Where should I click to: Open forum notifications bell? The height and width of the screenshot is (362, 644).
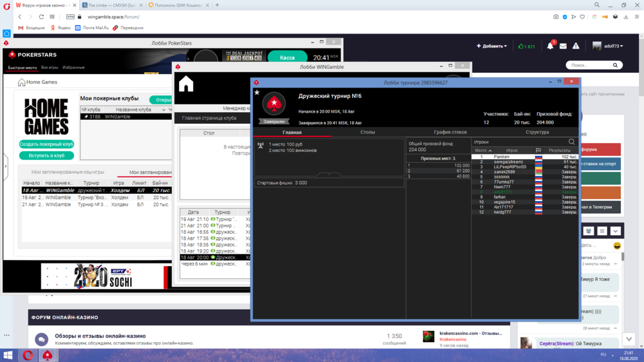(550, 46)
